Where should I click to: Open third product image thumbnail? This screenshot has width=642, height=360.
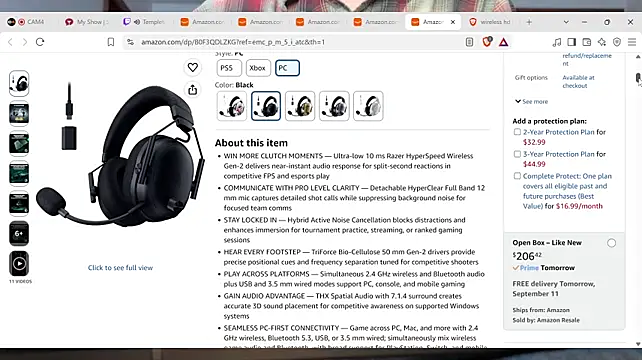pyautogui.click(x=19, y=143)
